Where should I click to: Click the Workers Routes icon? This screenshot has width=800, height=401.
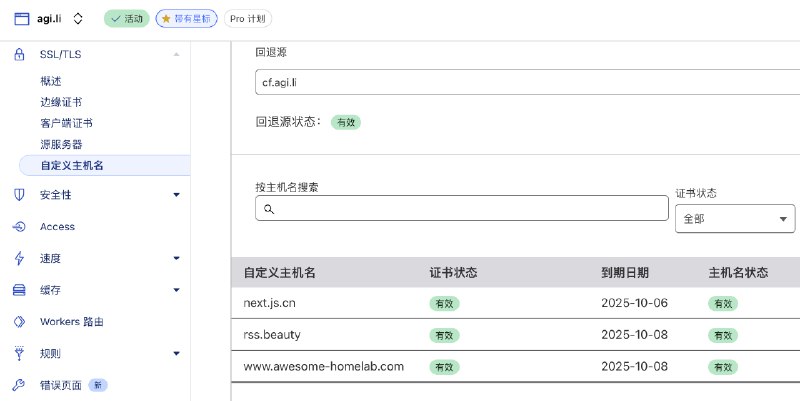point(19,322)
